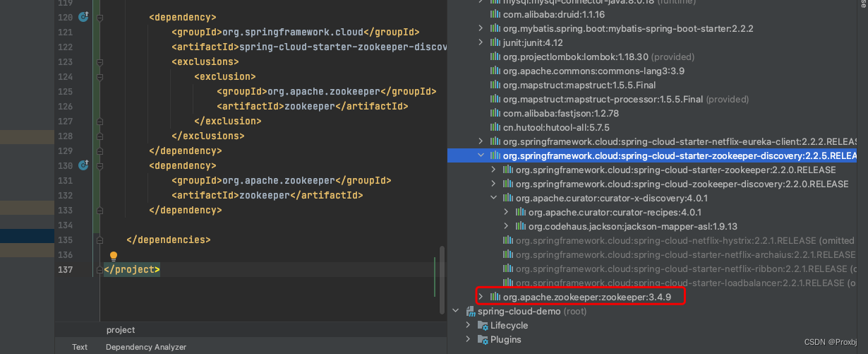The width and height of the screenshot is (868, 354).
Task: Expand spring-cloud-zookeeper-discovery:2.2.0.RELEASE node
Action: 493,184
